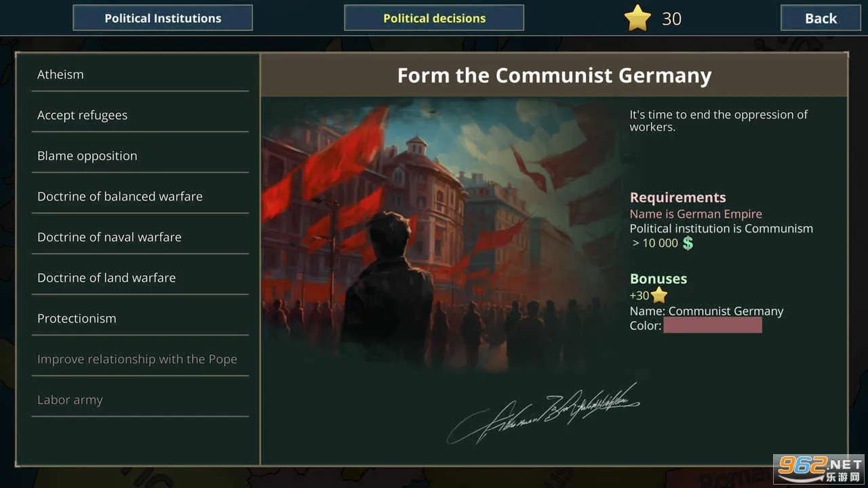Click the Form the Communist Germany title
Viewport: 868px width, 488px height.
coord(554,75)
